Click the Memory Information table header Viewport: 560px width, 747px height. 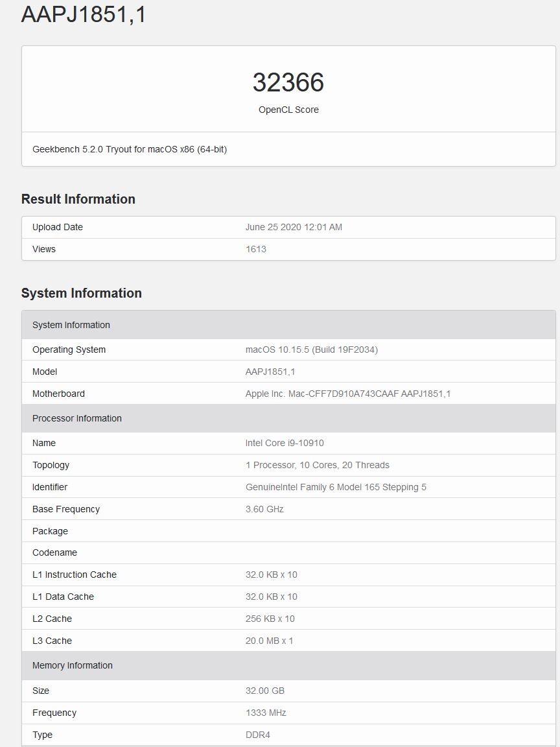click(x=73, y=665)
